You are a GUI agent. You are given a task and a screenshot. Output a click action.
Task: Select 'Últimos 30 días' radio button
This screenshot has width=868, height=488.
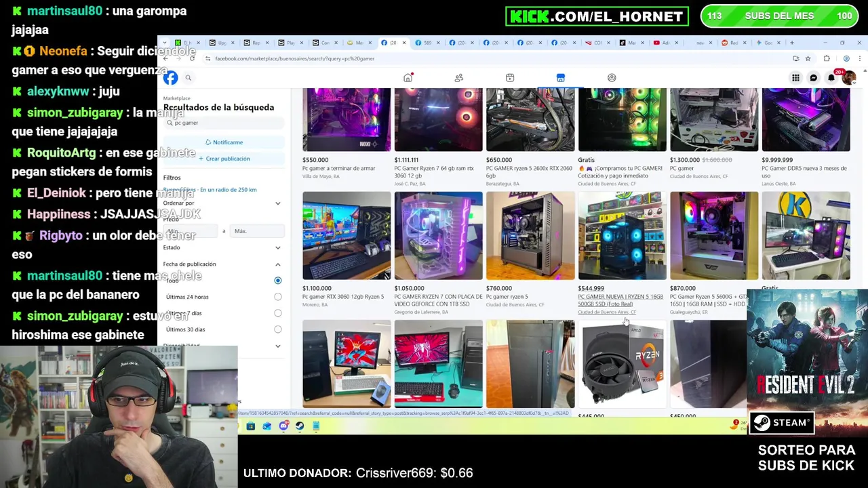277,329
